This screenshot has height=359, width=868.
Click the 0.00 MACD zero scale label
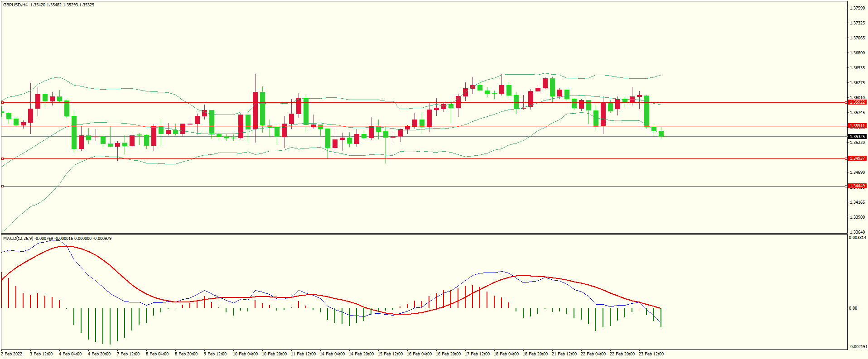tap(853, 308)
